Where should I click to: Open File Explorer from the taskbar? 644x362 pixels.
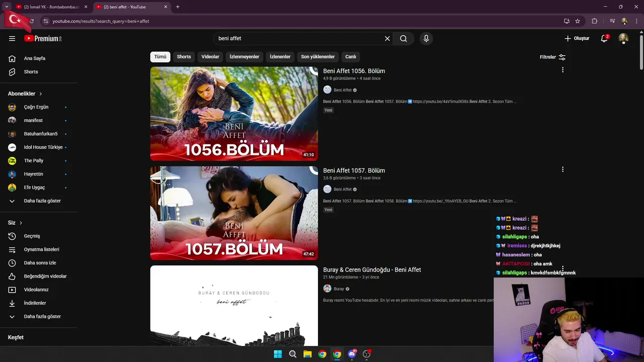tap(307, 354)
